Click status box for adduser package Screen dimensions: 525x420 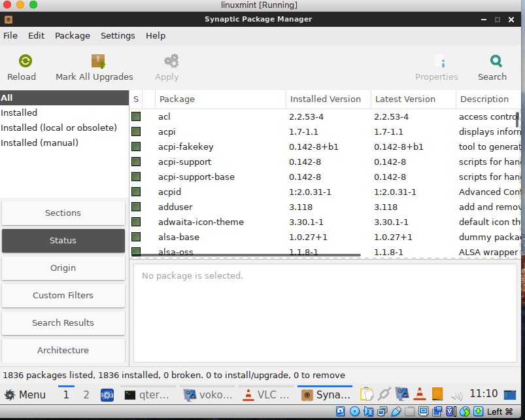coord(136,207)
